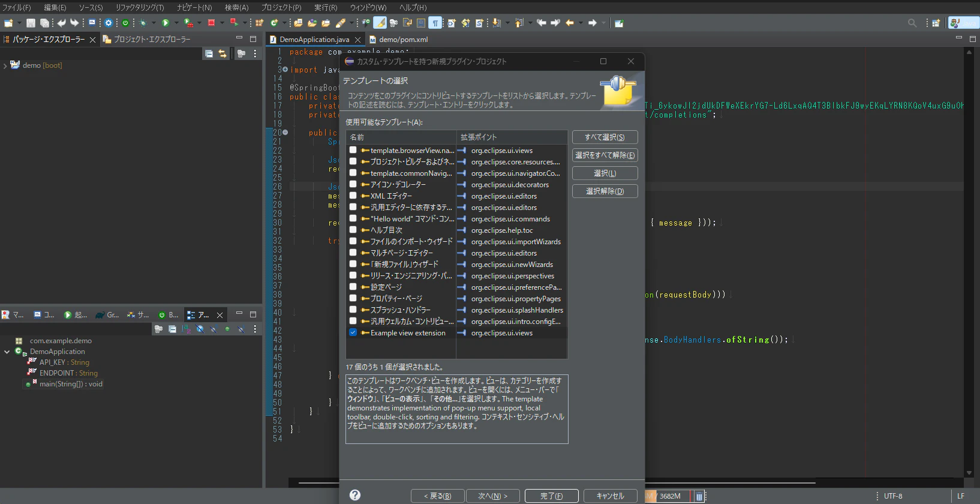Screen dimensions: 980x504
Task: Check the マルチページ・エディター checkbox
Action: point(353,253)
